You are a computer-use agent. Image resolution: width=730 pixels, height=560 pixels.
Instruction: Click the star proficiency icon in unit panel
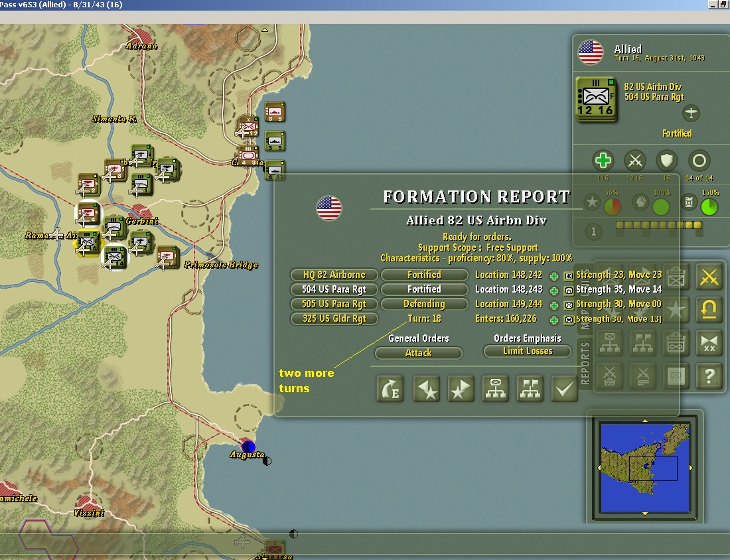pyautogui.click(x=592, y=202)
